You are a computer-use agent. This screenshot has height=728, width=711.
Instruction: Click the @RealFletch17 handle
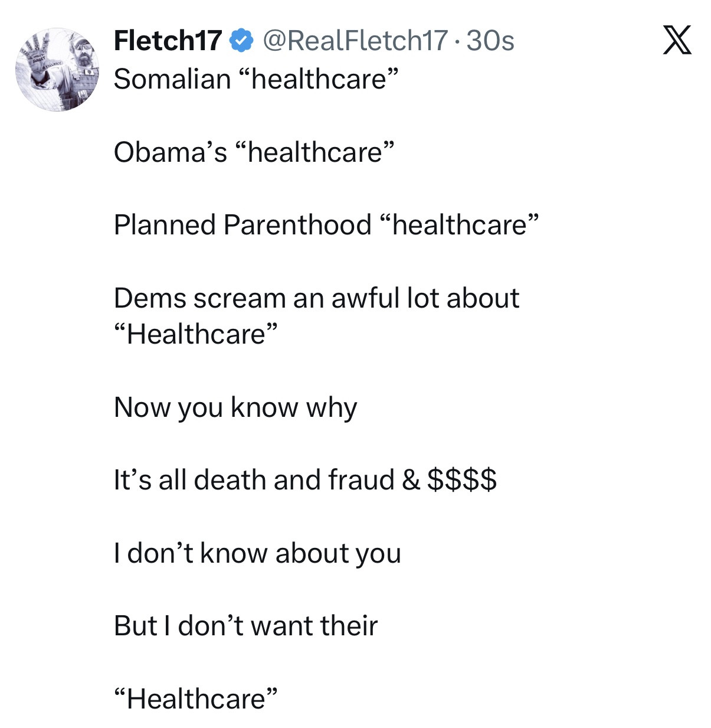(x=354, y=41)
